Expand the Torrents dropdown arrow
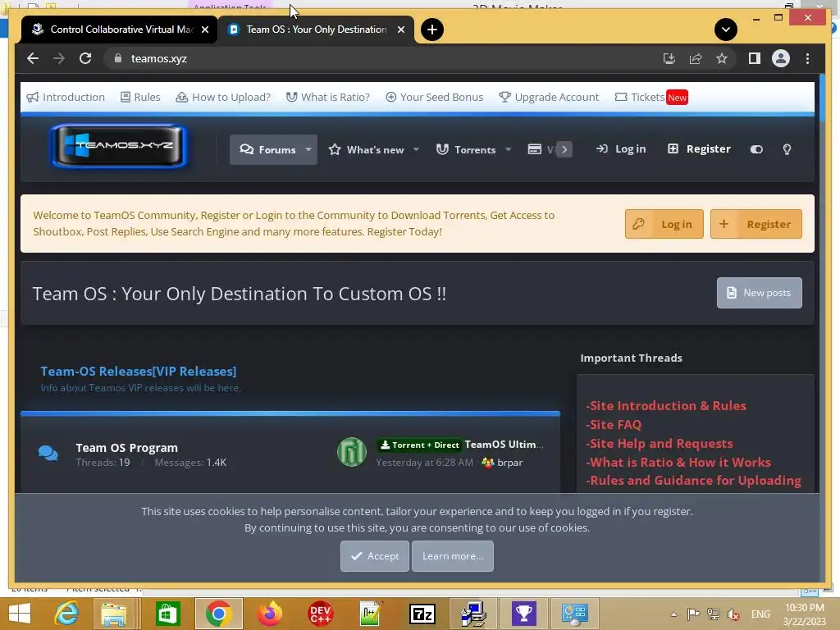840x630 pixels. pyautogui.click(x=509, y=149)
